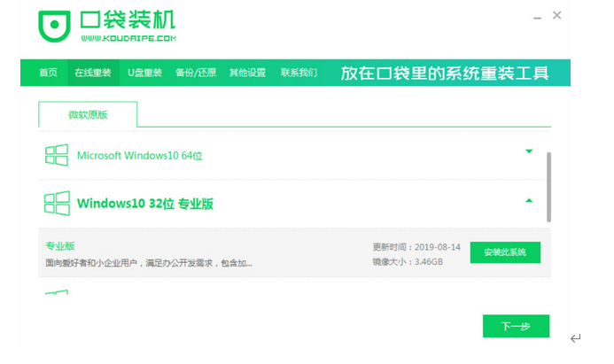Open the U盘重装 navigation tab
Screen dimensions: 614x364
coord(144,73)
